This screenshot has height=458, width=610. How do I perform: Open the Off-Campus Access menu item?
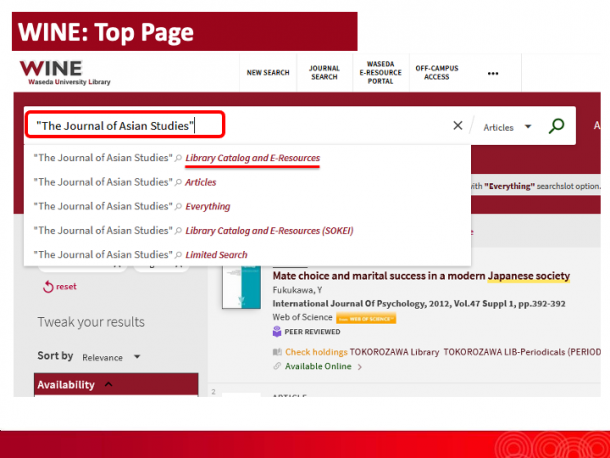point(437,73)
